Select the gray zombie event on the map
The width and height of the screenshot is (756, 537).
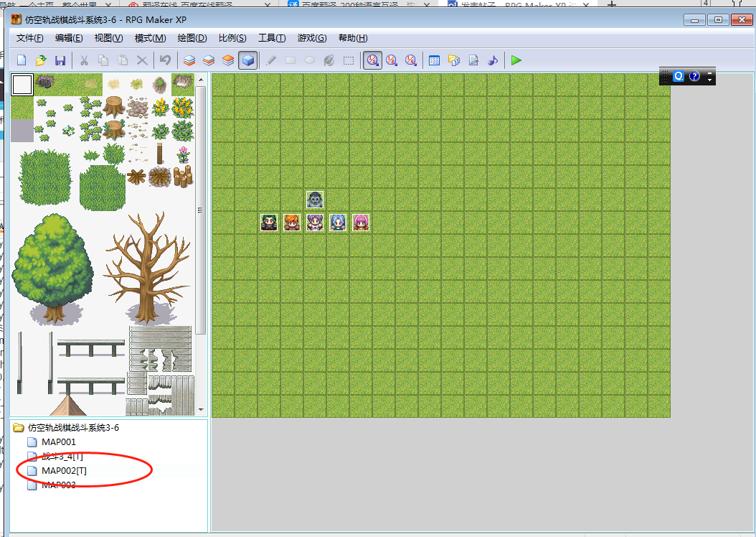pyautogui.click(x=315, y=200)
